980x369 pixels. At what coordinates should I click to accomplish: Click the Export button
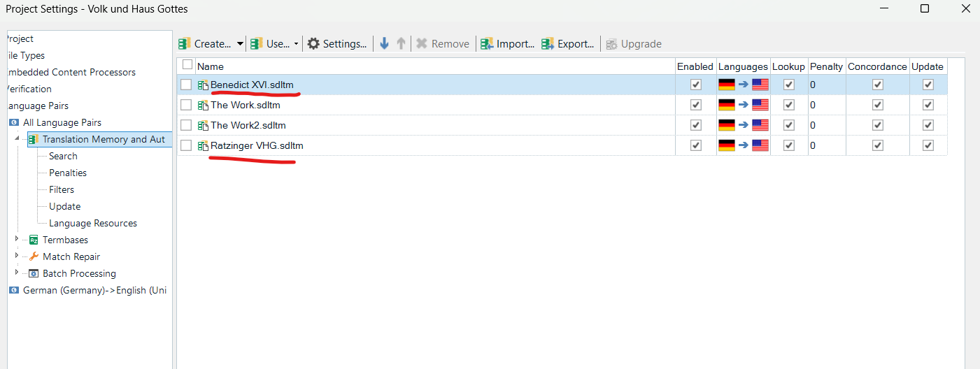tap(568, 43)
